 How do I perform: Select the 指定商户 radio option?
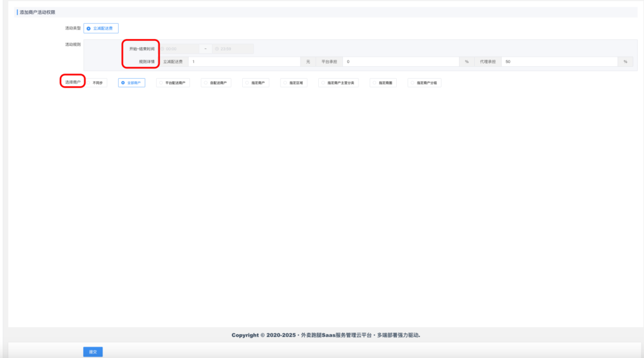(x=255, y=82)
